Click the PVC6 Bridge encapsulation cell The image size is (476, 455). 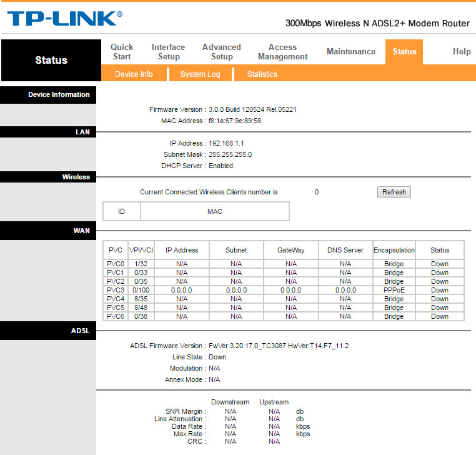tap(394, 316)
